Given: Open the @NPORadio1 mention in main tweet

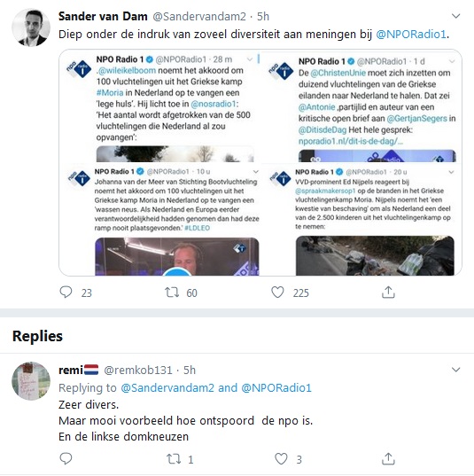Looking at the screenshot, I should pyautogui.click(x=411, y=34).
